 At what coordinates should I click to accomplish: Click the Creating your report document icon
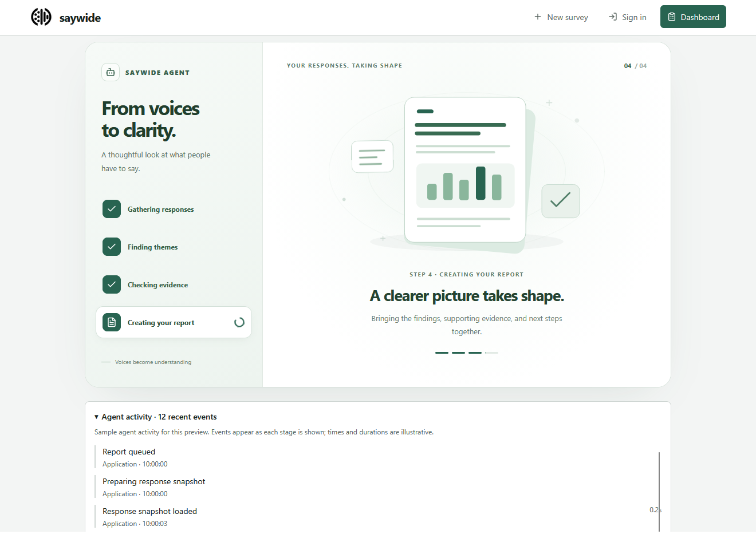coord(112,322)
